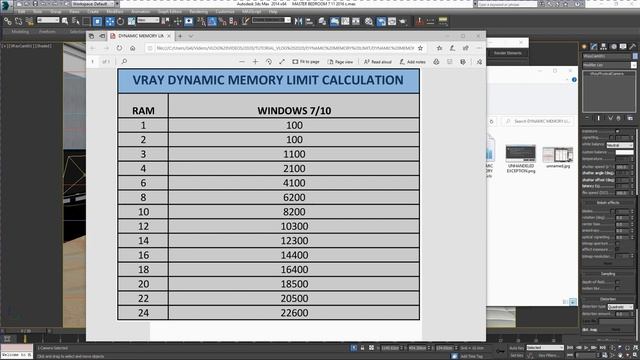Image resolution: width=640 pixels, height=360 pixels.
Task: Open the Customize menu
Action: [x=225, y=12]
